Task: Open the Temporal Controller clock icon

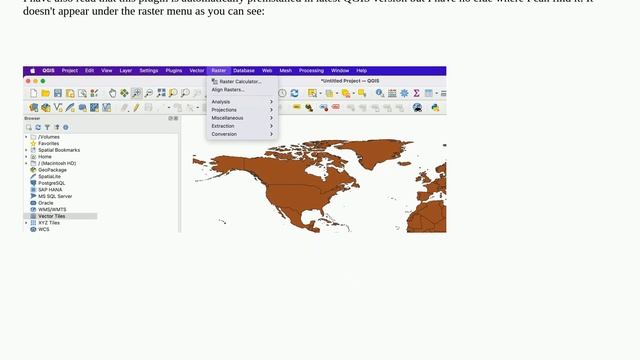Action: (x=282, y=93)
